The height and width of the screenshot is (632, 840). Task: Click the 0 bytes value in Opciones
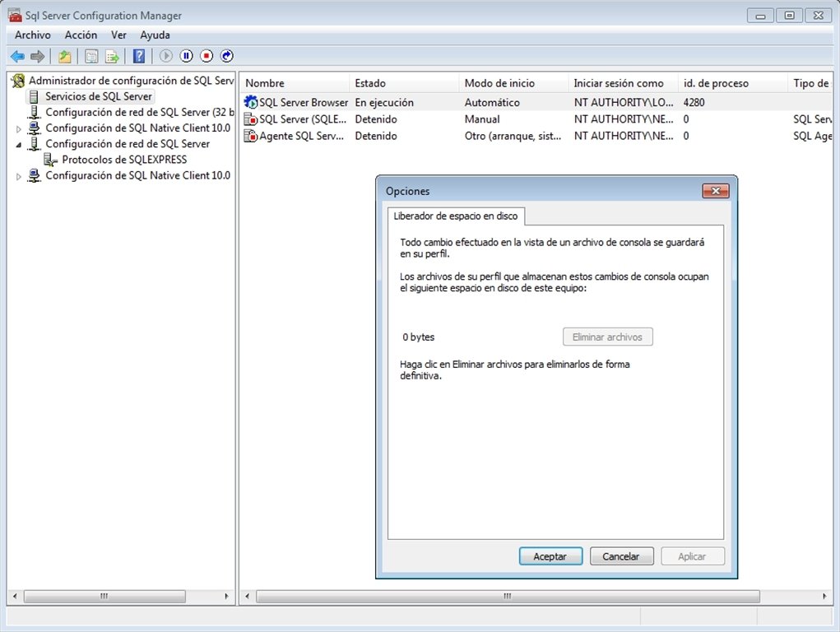[419, 337]
